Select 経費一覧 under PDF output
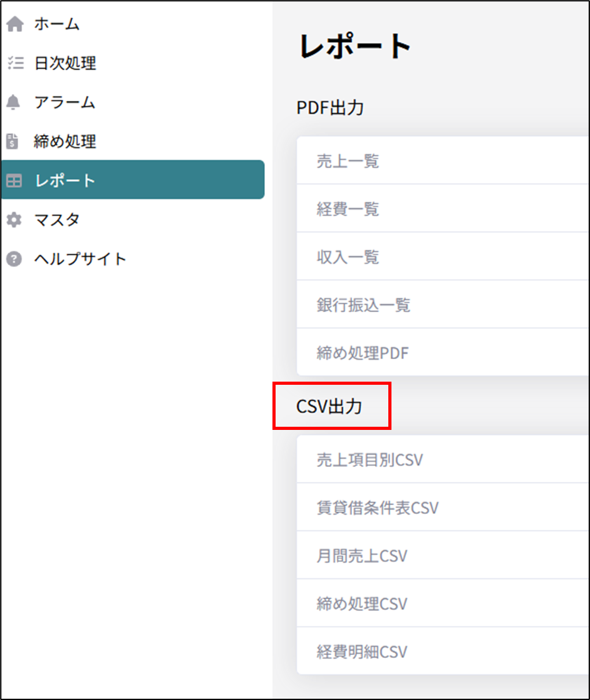Viewport: 590px width, 700px height. click(348, 209)
